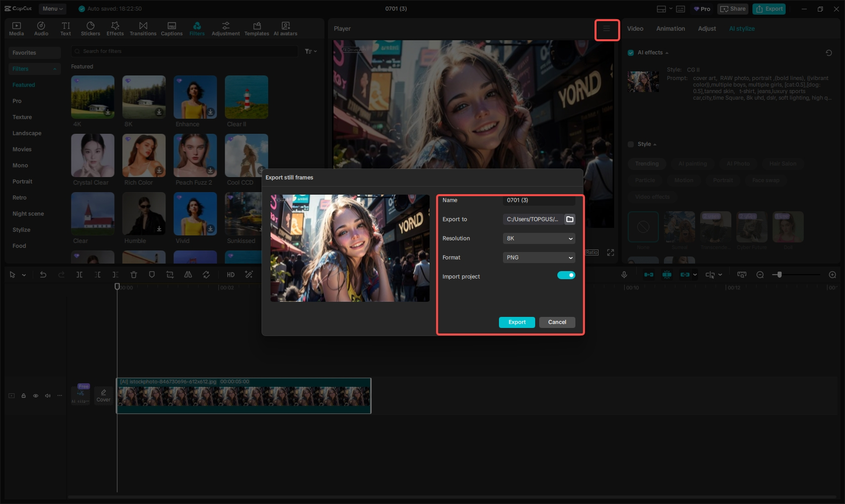Open the Transitions panel icon
Viewport: 845px width, 504px height.
pos(143,29)
